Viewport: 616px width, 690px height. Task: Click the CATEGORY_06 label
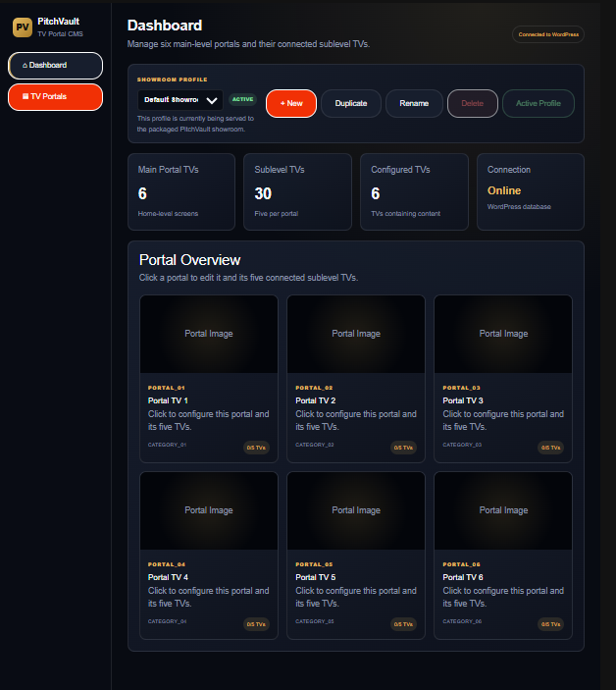pyautogui.click(x=462, y=621)
